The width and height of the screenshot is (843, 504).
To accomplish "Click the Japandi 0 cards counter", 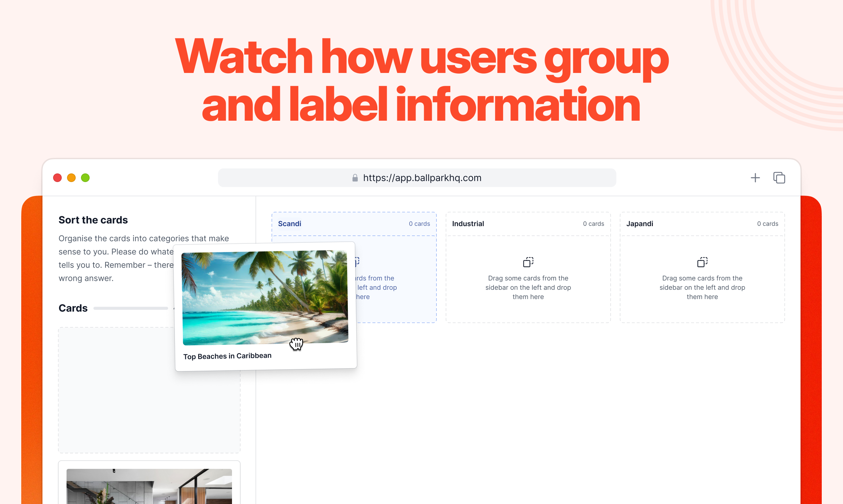I will coord(767,223).
